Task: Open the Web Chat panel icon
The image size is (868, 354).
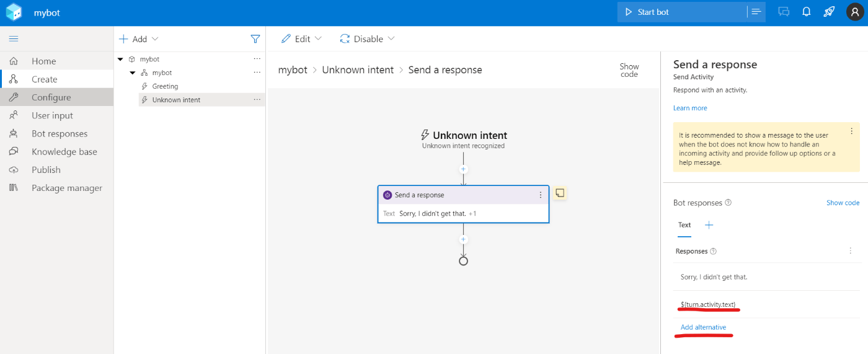Action: pos(784,12)
